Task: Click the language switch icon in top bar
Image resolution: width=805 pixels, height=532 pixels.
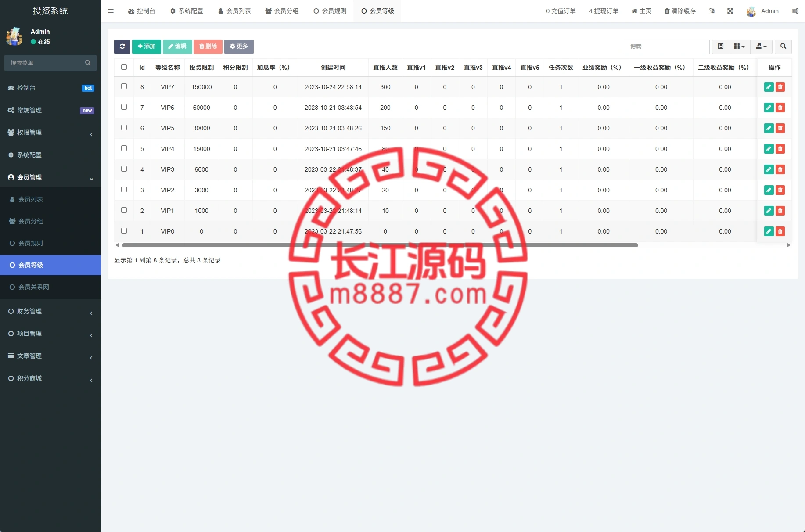Action: point(712,11)
